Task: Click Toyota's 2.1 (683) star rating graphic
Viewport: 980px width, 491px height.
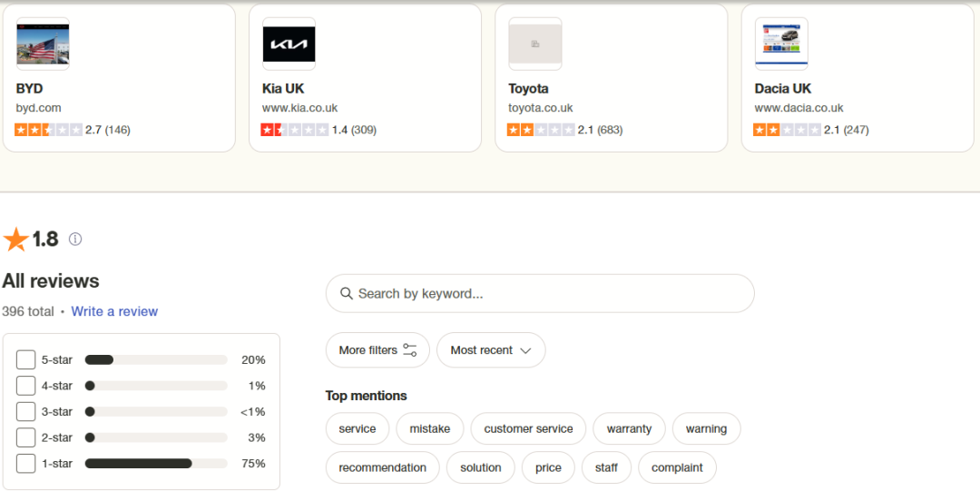Action: tap(541, 130)
